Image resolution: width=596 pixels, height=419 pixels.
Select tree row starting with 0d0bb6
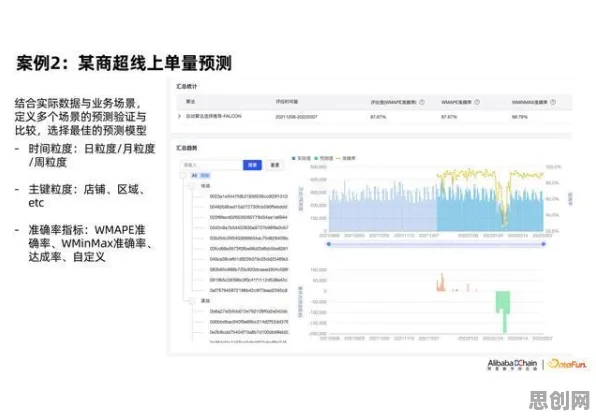pos(249,322)
